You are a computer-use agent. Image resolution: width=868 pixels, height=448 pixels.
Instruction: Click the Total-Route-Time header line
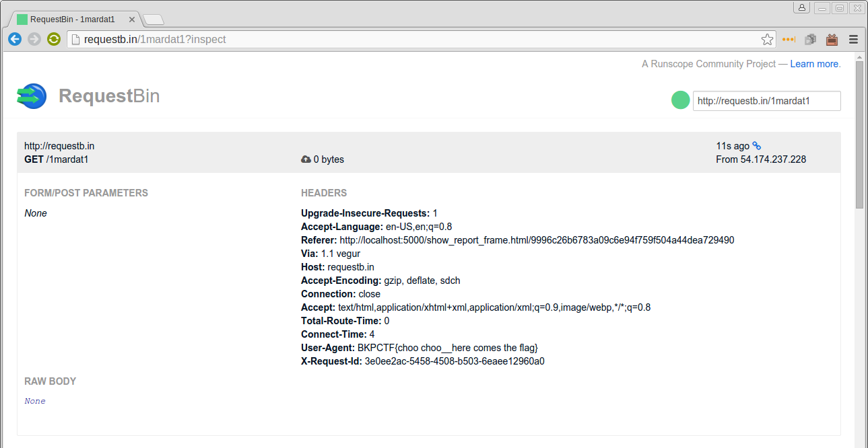345,321
